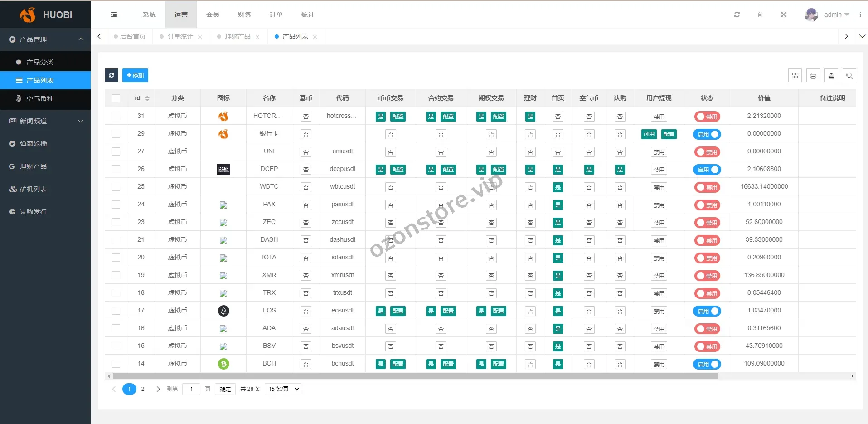Switch to the 财务 top menu
The height and width of the screenshot is (424, 868).
[244, 15]
